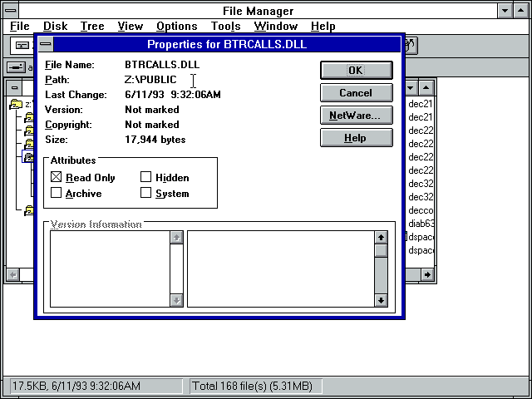
Task: Open the Window menu
Action: 276,26
